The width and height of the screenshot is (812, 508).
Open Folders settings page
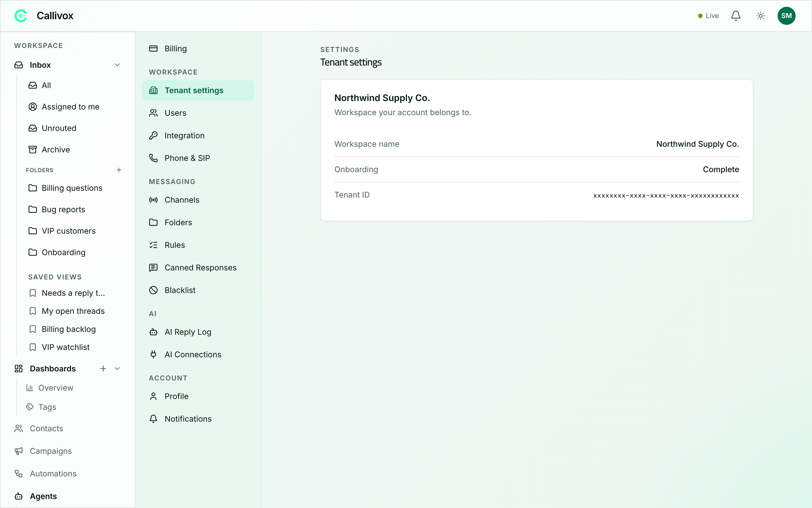(198, 222)
